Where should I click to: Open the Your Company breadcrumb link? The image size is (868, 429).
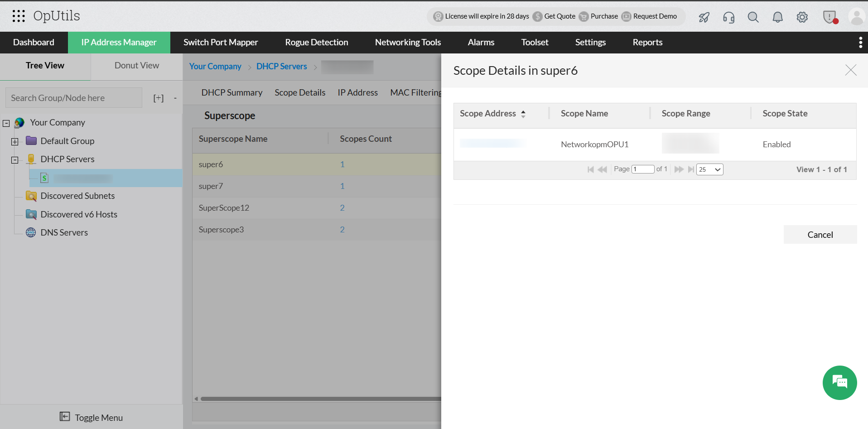pos(215,66)
